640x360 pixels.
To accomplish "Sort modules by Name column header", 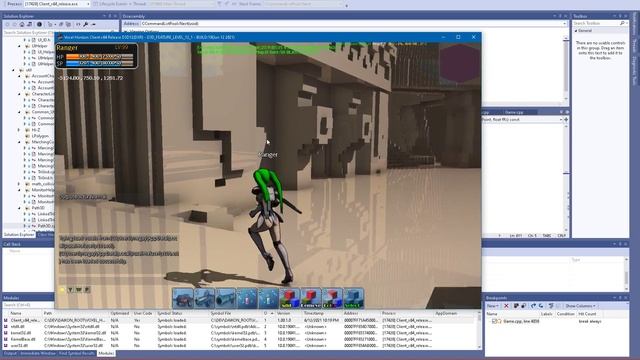I will click(x=16, y=313).
